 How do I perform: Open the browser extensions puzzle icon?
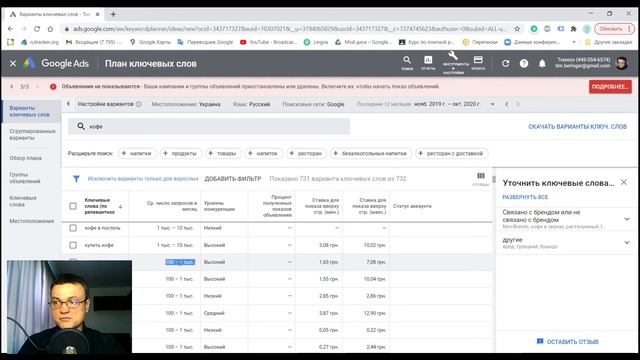point(573,29)
